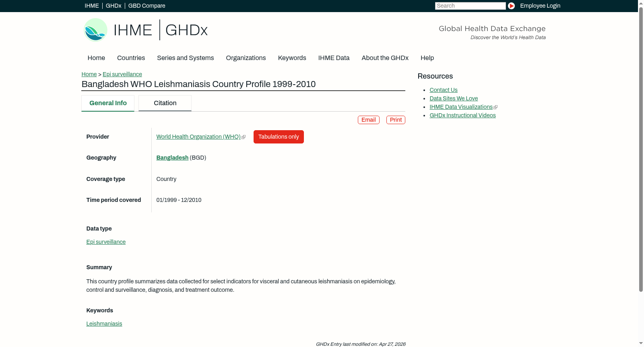This screenshot has height=347, width=644.
Task: Click Coverage type value Country
Action: click(x=166, y=179)
